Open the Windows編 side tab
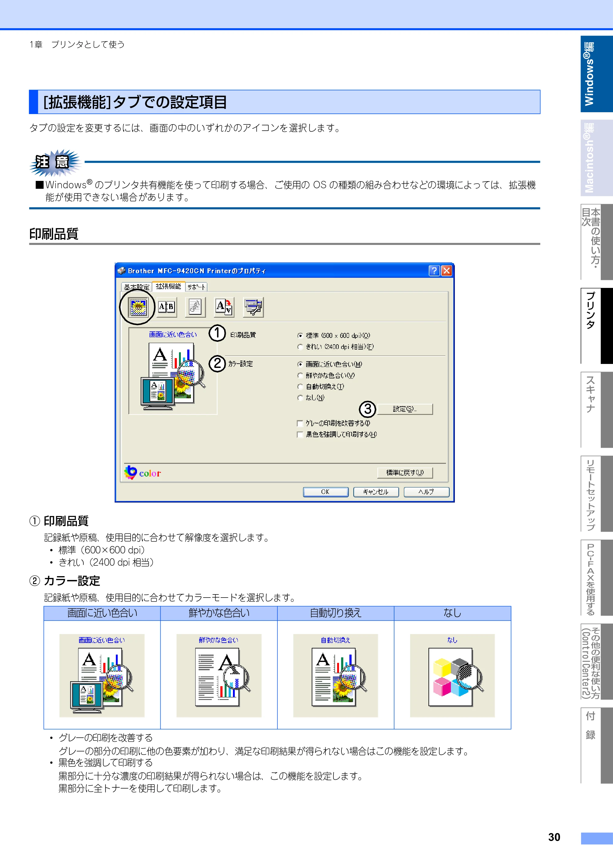The image size is (613, 868). pyautogui.click(x=596, y=74)
